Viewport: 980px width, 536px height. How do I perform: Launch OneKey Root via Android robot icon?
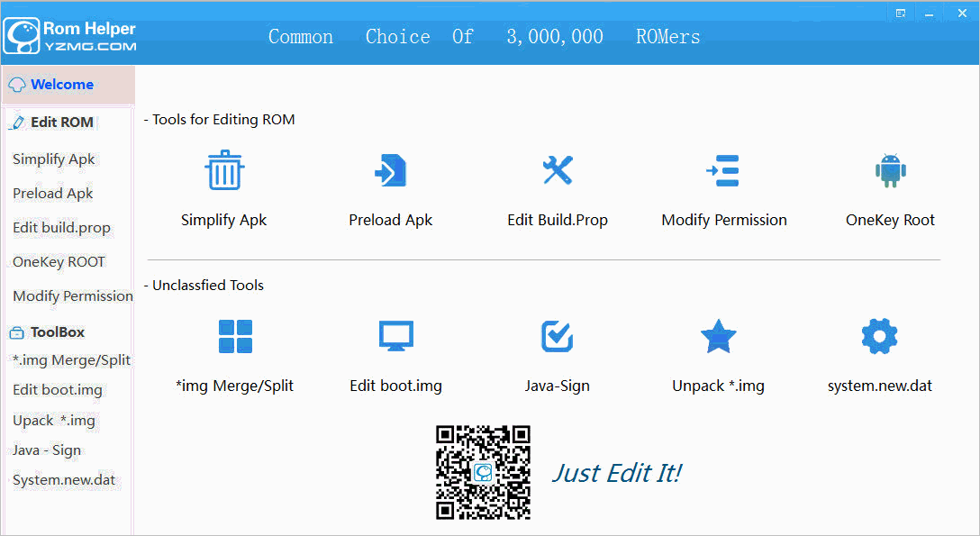pos(891,170)
